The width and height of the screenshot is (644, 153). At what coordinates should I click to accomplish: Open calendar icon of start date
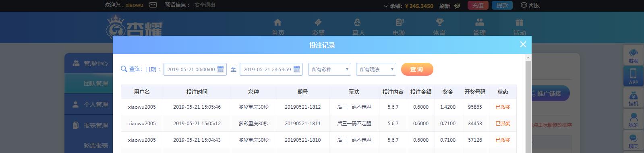tap(221, 69)
